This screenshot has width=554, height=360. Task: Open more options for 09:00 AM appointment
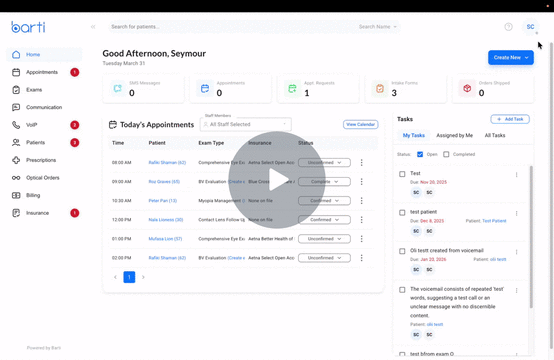(x=361, y=182)
